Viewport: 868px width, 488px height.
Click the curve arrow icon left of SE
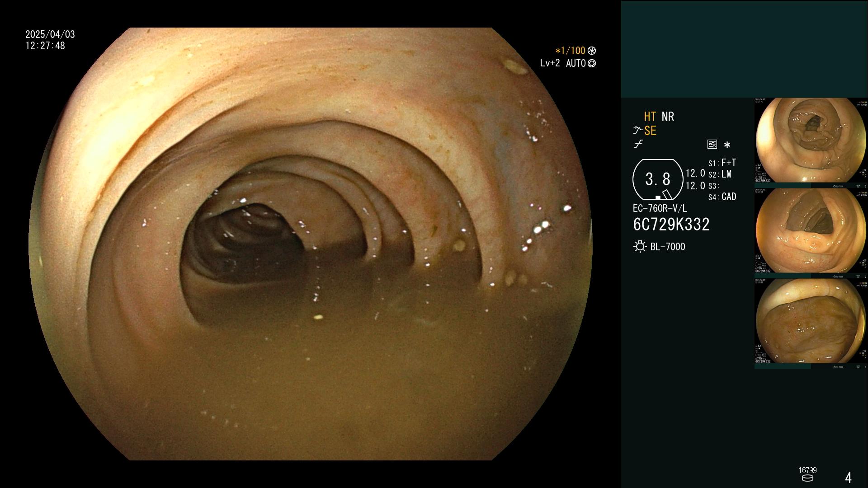coord(638,131)
